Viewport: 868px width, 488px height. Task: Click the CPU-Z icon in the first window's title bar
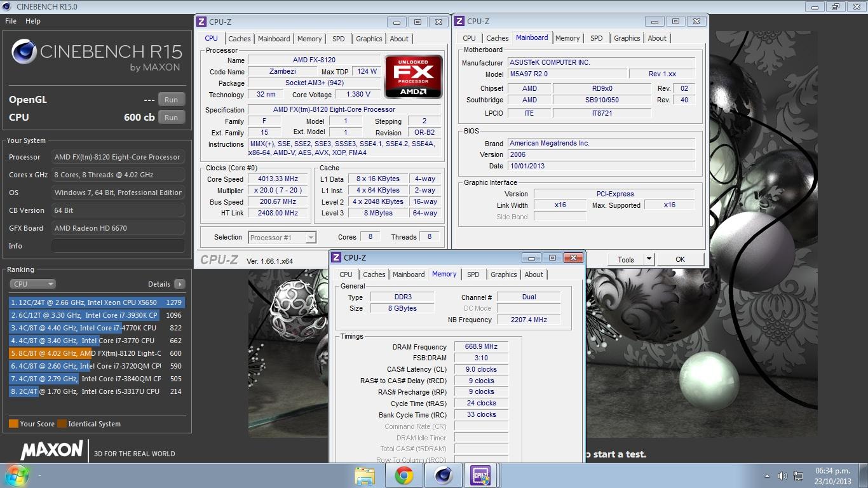tap(201, 22)
